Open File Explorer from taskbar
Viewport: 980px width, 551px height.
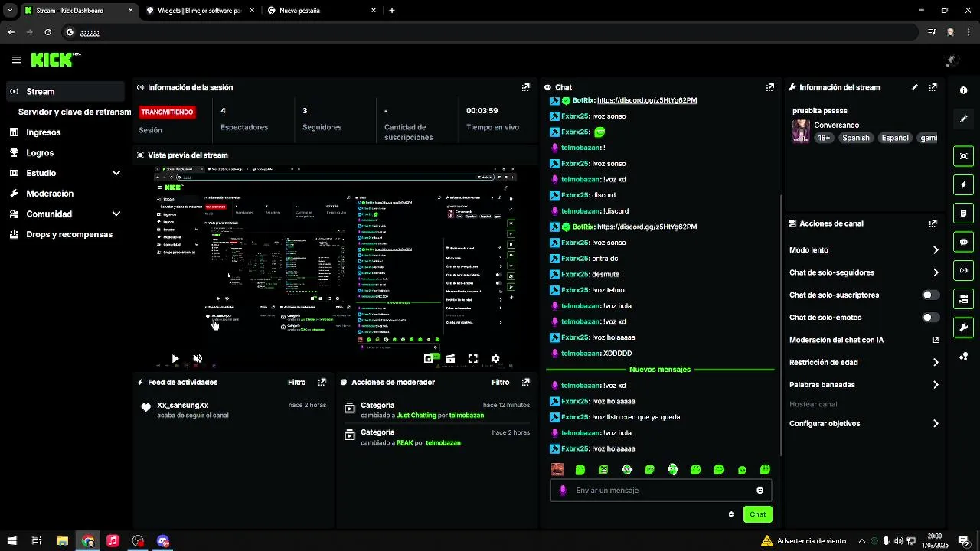point(63,541)
